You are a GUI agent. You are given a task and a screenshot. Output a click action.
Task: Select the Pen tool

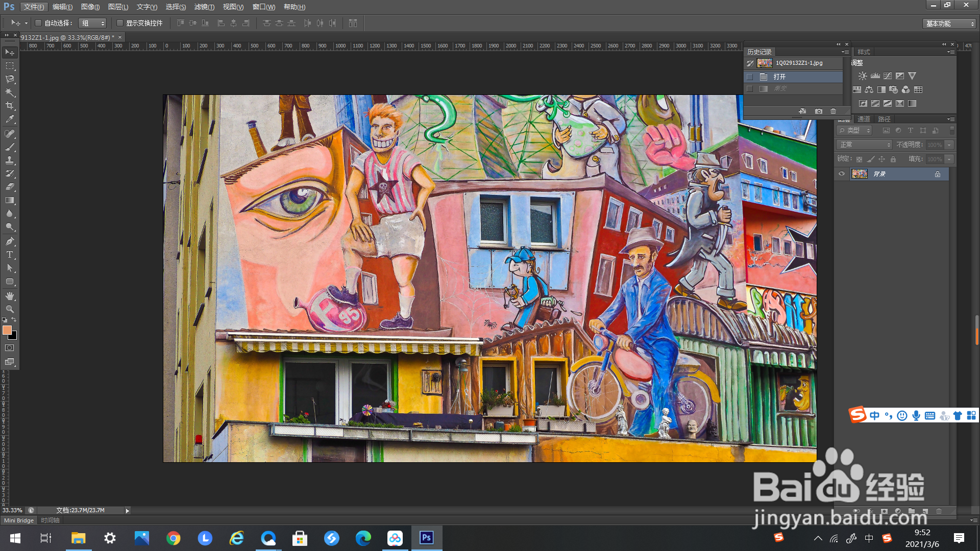pyautogui.click(x=10, y=241)
